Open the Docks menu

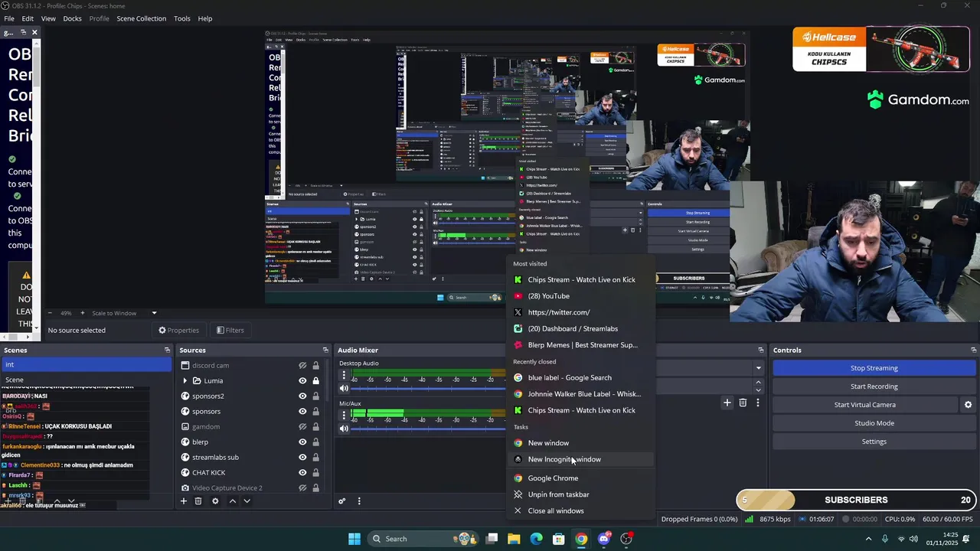click(72, 18)
